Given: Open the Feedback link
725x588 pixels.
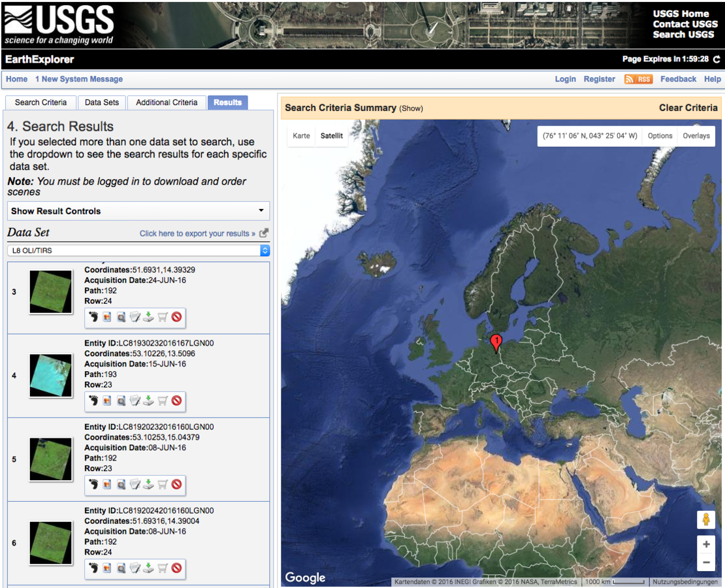Looking at the screenshot, I should [x=678, y=79].
